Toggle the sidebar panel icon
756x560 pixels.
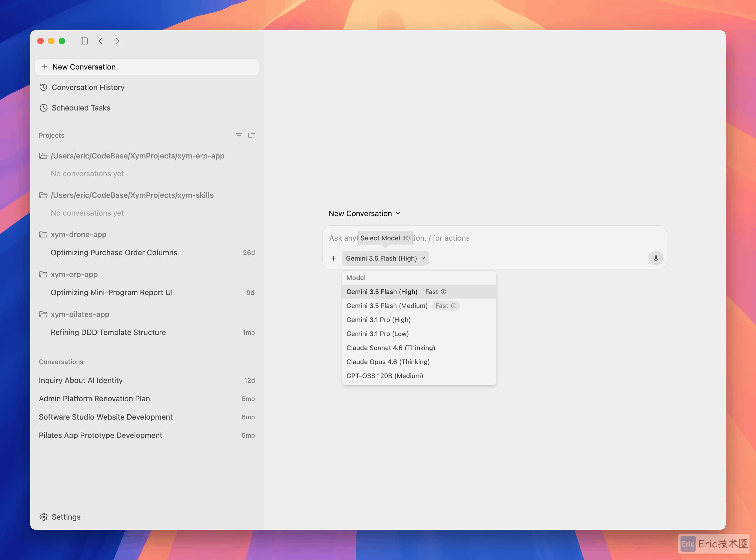[x=84, y=41]
